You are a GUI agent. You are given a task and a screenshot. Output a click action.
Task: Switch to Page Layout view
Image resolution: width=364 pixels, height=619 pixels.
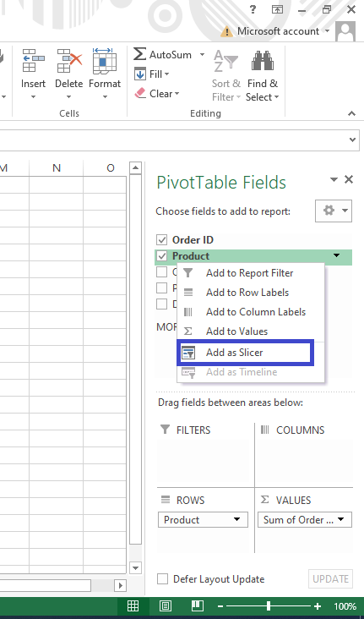click(166, 606)
